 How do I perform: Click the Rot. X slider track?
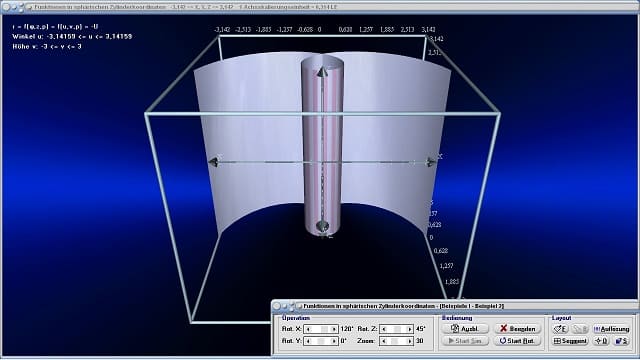tap(321, 329)
